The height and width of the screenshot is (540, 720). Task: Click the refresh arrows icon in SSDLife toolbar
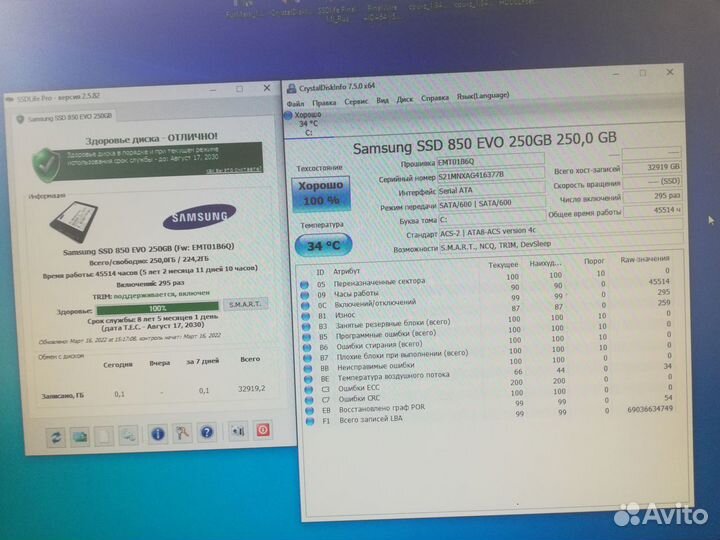click(56, 437)
